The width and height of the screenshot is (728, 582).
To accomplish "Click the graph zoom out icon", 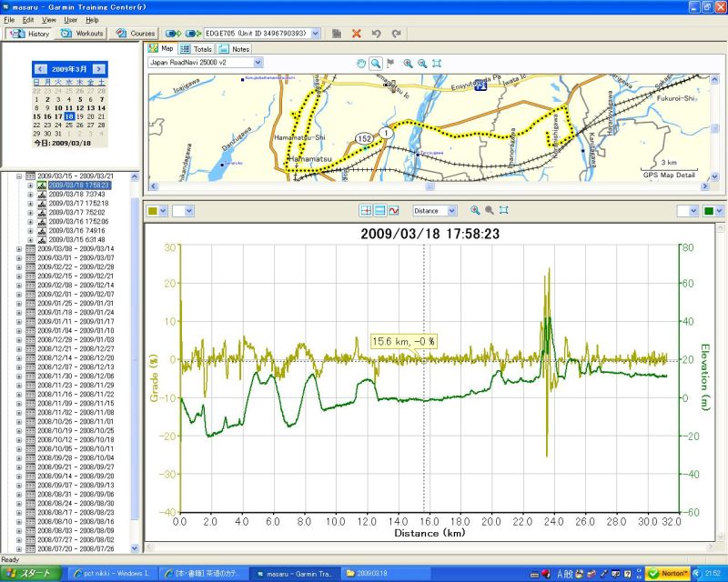I will [x=490, y=210].
